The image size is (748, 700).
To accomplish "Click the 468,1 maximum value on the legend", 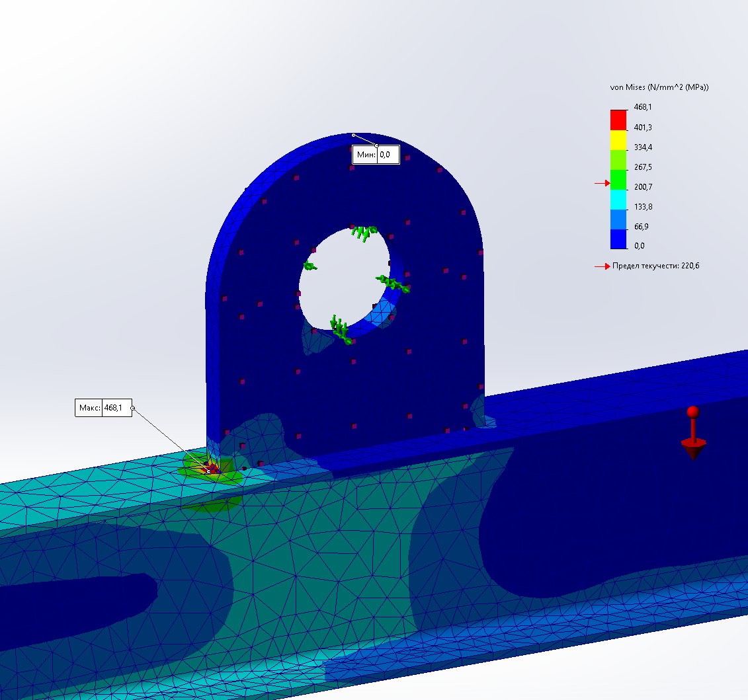I will 643,107.
